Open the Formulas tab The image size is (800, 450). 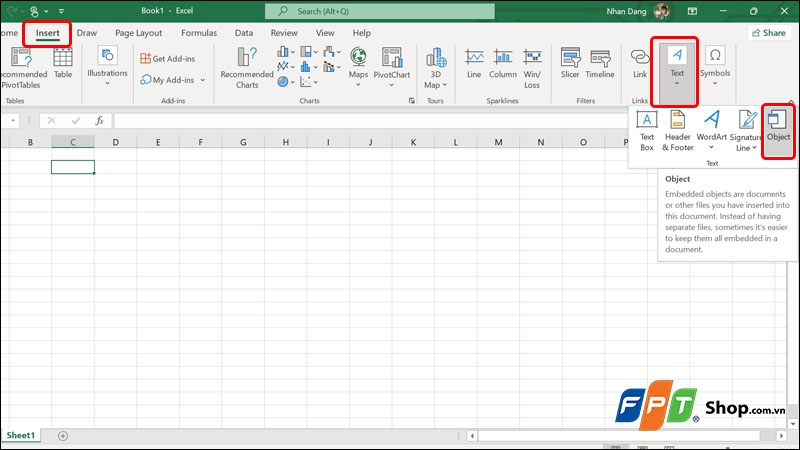click(199, 33)
